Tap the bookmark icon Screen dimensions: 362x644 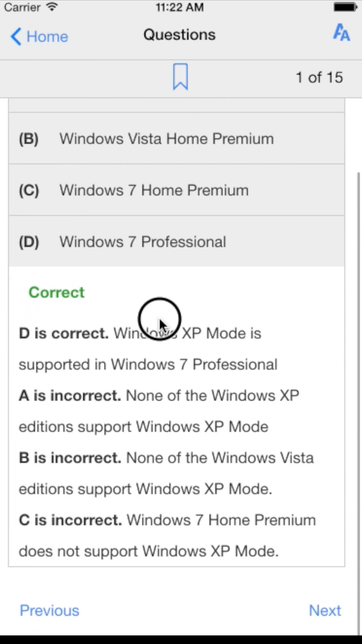click(180, 77)
